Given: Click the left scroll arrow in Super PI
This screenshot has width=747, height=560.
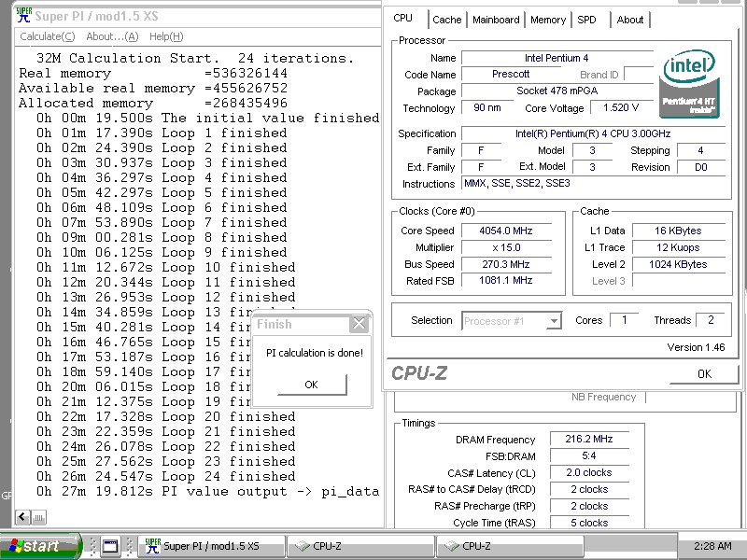Looking at the screenshot, I should tap(22, 517).
